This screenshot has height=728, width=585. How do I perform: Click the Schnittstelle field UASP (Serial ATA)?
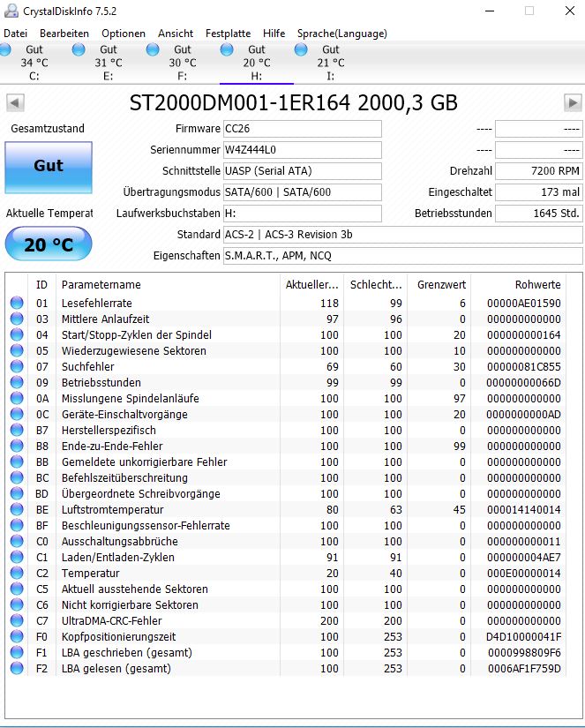point(303,171)
